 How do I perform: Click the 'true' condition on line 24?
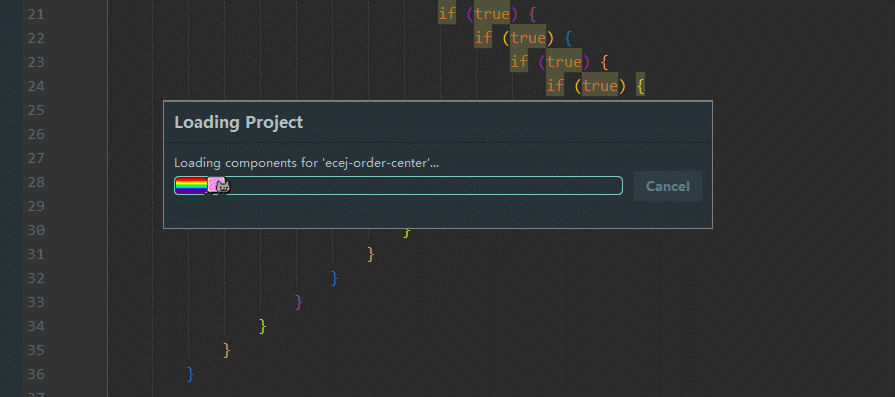point(600,86)
